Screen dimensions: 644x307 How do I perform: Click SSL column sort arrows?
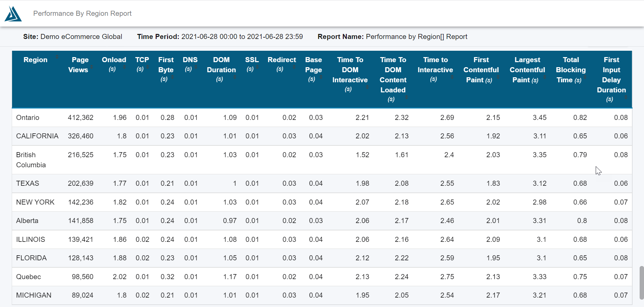[x=257, y=67]
